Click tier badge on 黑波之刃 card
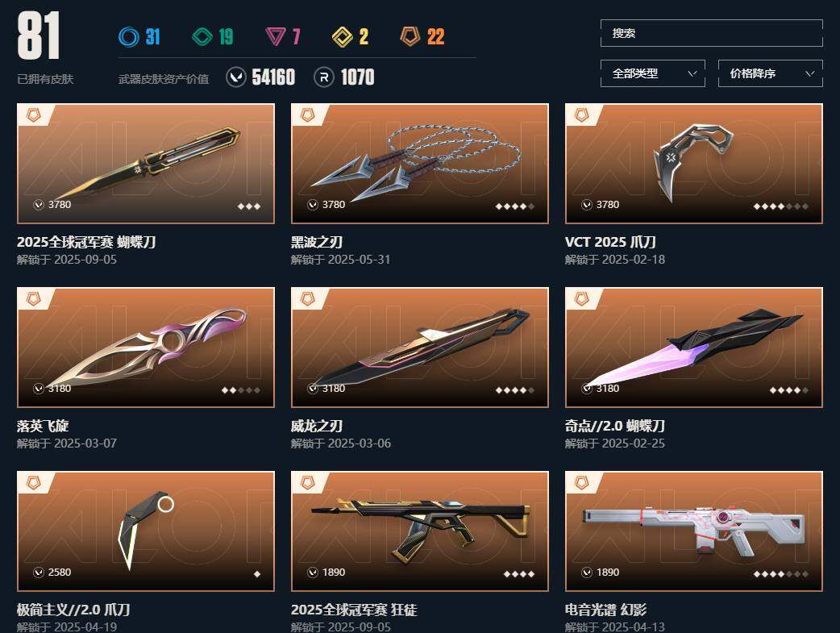This screenshot has width=840, height=633. pos(307,115)
